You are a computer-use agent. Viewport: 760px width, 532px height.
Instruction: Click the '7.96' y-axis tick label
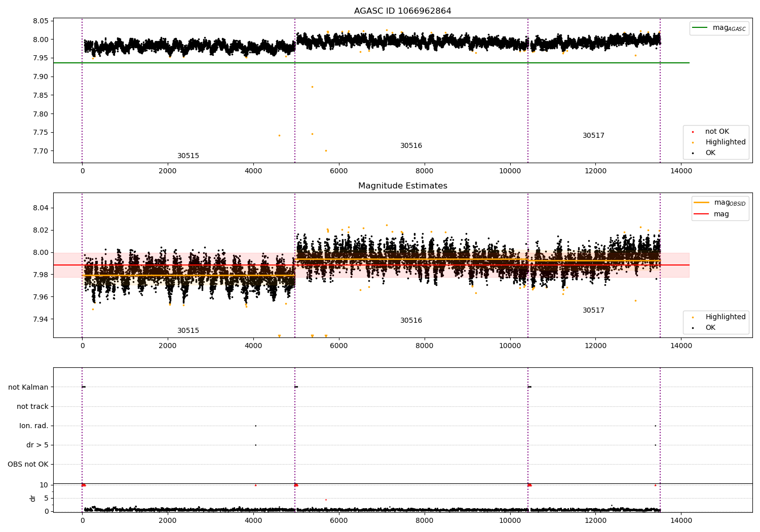click(41, 297)
